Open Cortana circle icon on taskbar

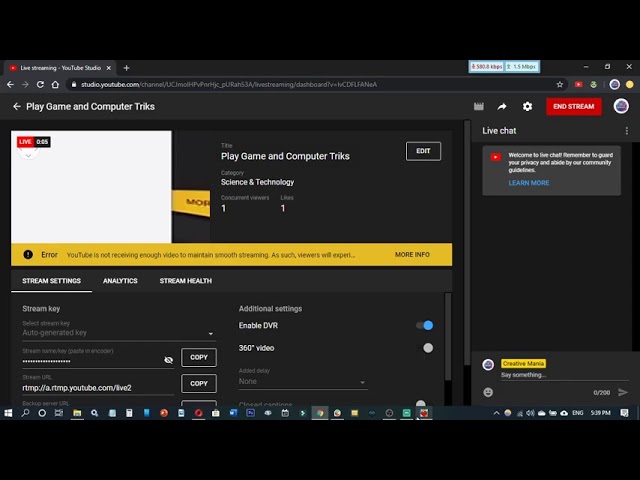pyautogui.click(x=42, y=413)
